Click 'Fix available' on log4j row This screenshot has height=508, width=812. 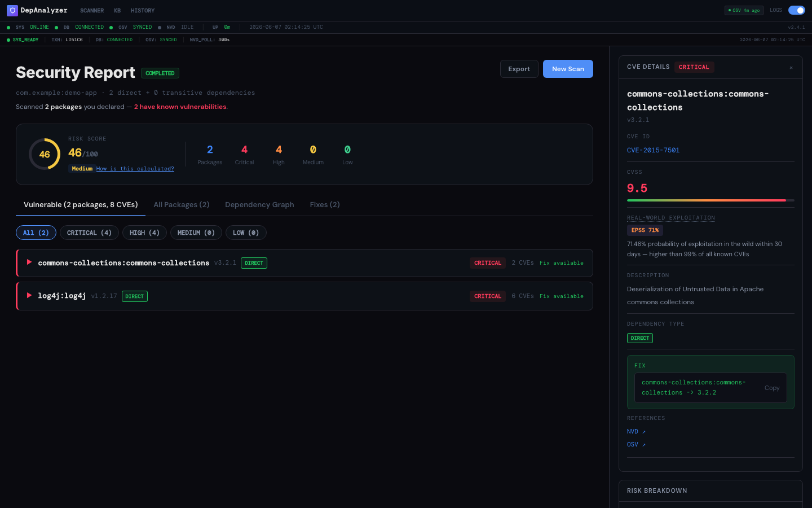click(x=562, y=296)
